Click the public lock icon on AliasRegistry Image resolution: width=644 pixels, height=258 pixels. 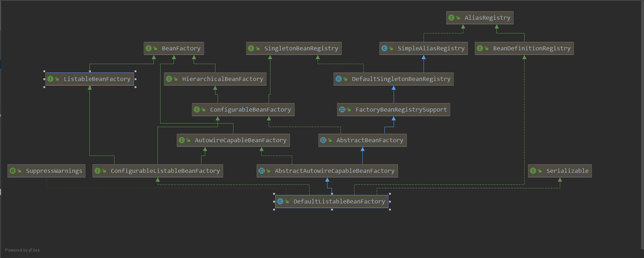[458, 18]
